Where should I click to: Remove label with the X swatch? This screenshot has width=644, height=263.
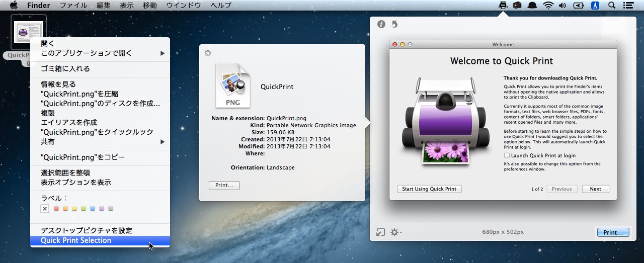[45, 209]
